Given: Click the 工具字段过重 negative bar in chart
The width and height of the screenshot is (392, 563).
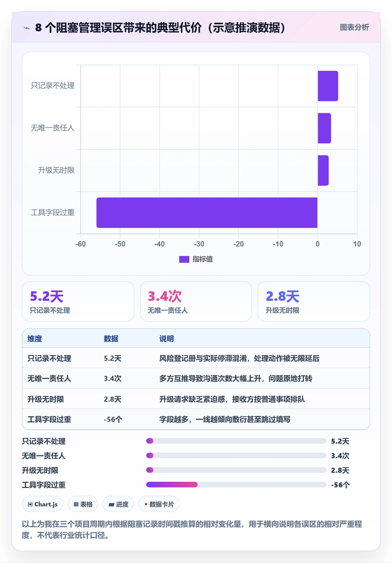Looking at the screenshot, I should (x=207, y=213).
